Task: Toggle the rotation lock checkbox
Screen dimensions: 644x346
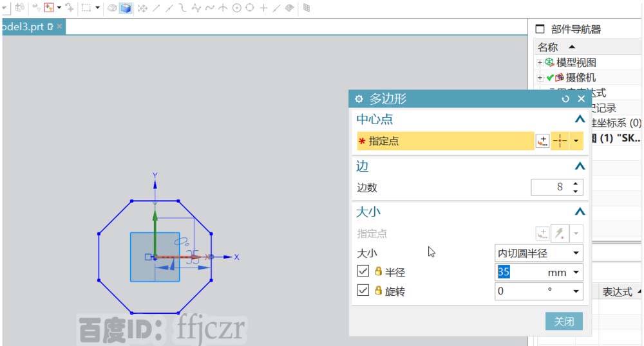Action: point(363,290)
